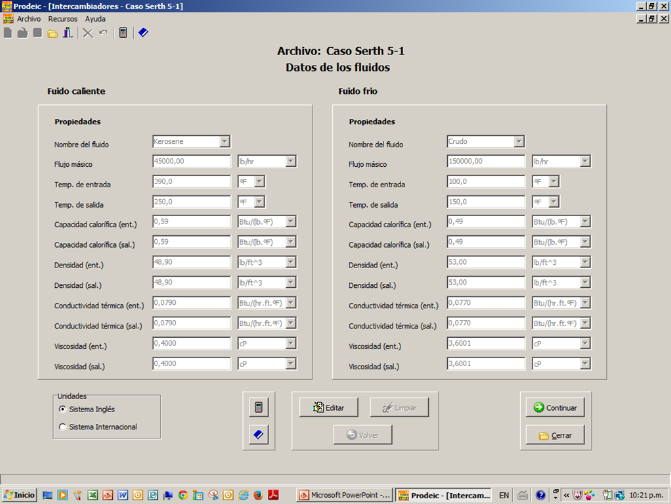Open the Archivo menu
The height and width of the screenshot is (504, 671).
(x=29, y=19)
